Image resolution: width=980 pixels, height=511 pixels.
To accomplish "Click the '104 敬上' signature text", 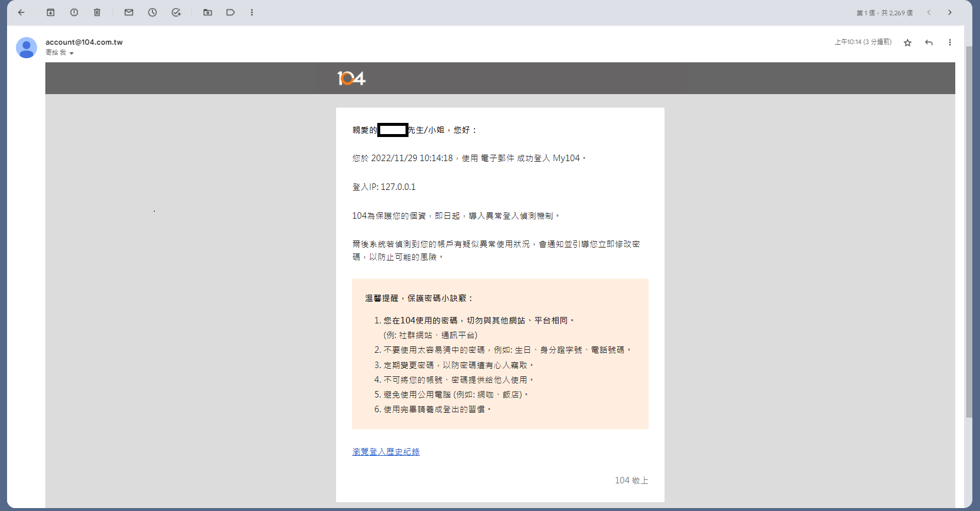I will pyautogui.click(x=632, y=480).
